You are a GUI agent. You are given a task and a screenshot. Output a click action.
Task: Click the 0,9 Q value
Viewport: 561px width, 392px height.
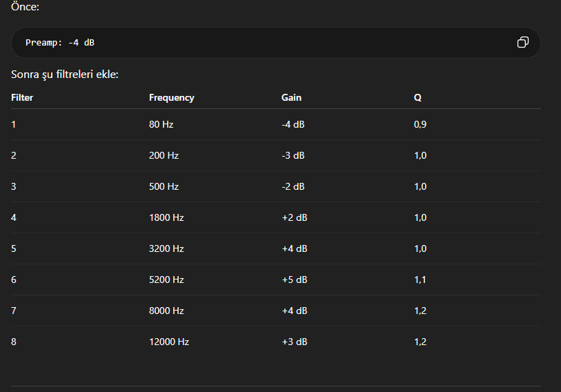coord(420,124)
